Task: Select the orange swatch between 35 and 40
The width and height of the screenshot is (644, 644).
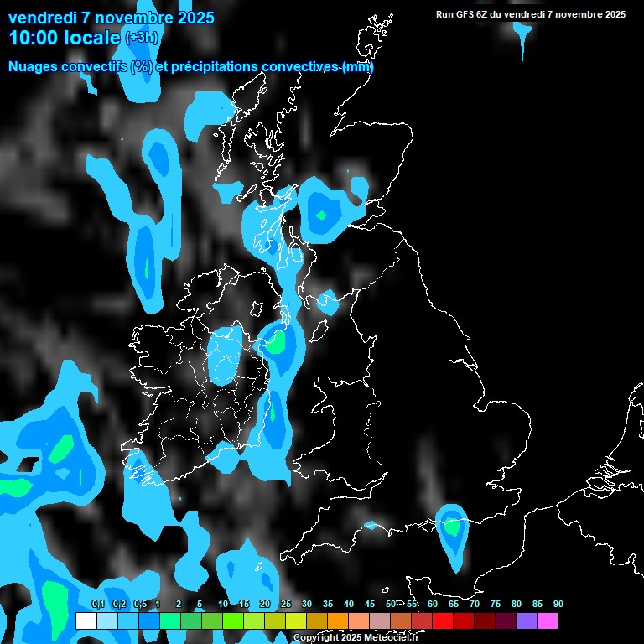Action: [338, 621]
